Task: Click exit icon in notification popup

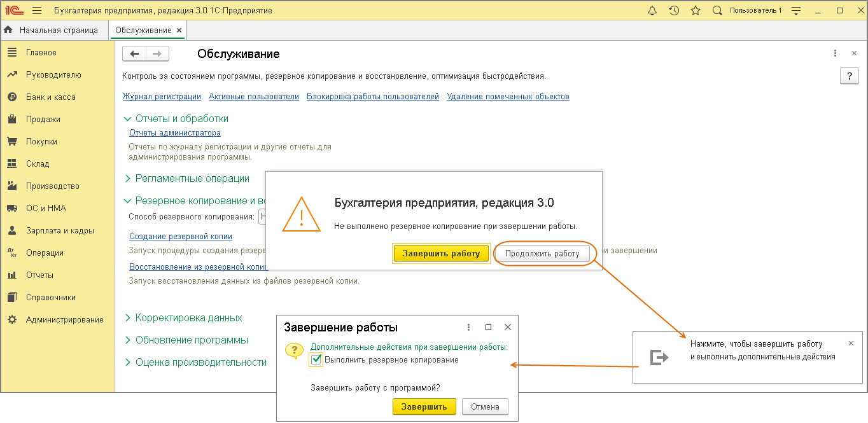Action: (659, 357)
